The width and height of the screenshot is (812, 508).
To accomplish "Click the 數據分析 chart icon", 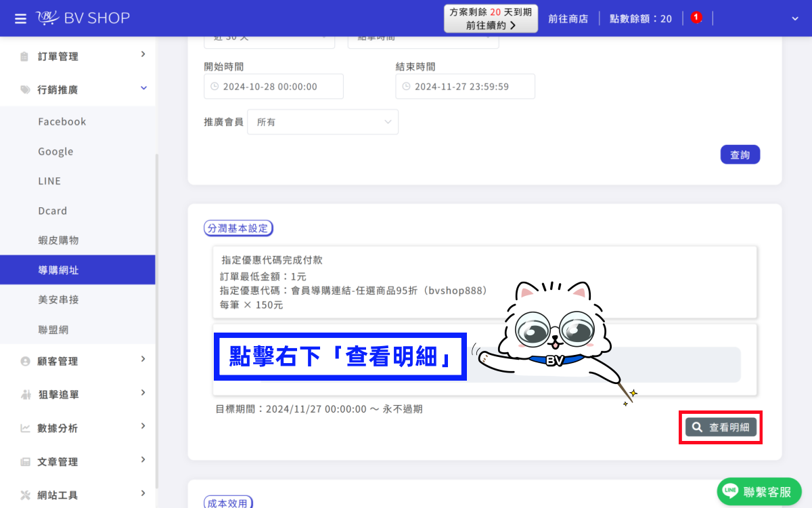I will [x=25, y=428].
